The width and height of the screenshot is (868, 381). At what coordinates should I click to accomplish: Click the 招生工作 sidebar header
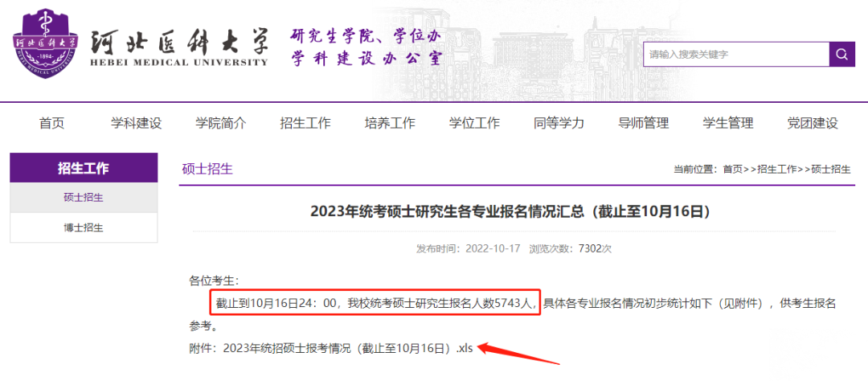[84, 168]
